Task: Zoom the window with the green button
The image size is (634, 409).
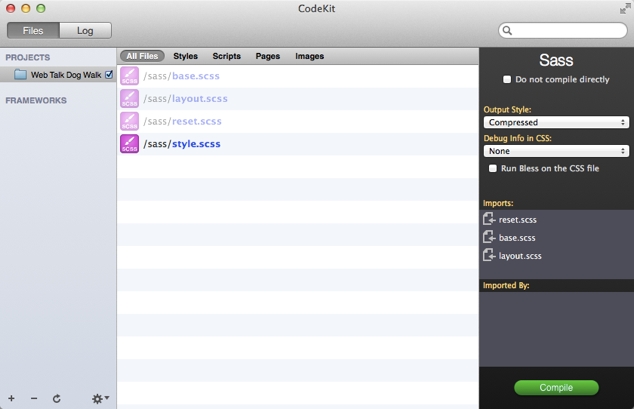Action: (41, 8)
